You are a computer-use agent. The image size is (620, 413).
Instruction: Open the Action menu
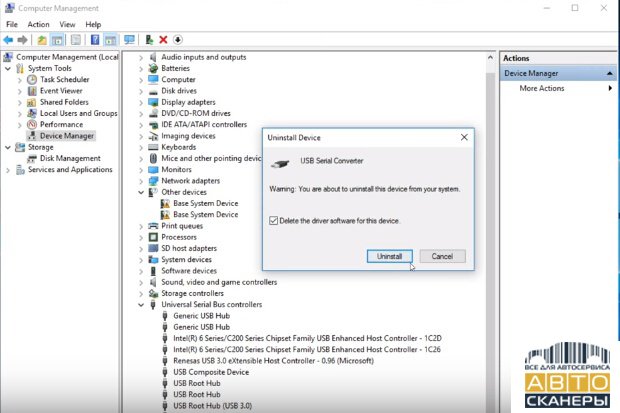[x=38, y=24]
